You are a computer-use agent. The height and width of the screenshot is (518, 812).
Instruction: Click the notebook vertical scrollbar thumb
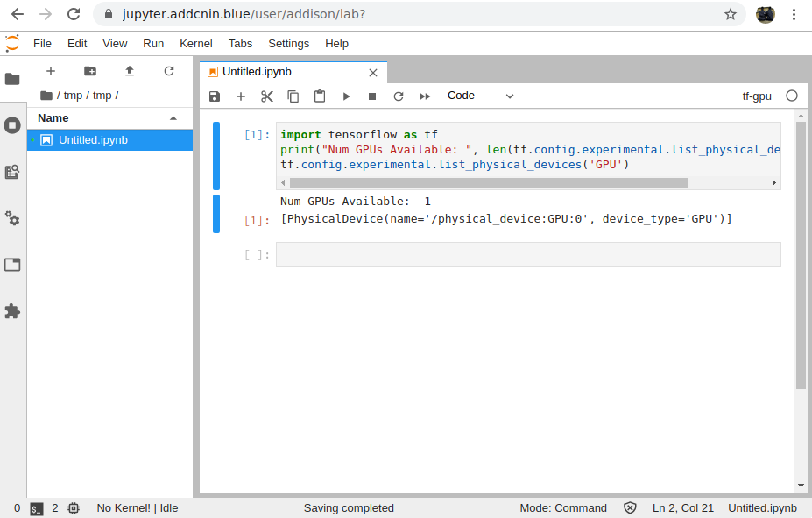tap(801, 255)
